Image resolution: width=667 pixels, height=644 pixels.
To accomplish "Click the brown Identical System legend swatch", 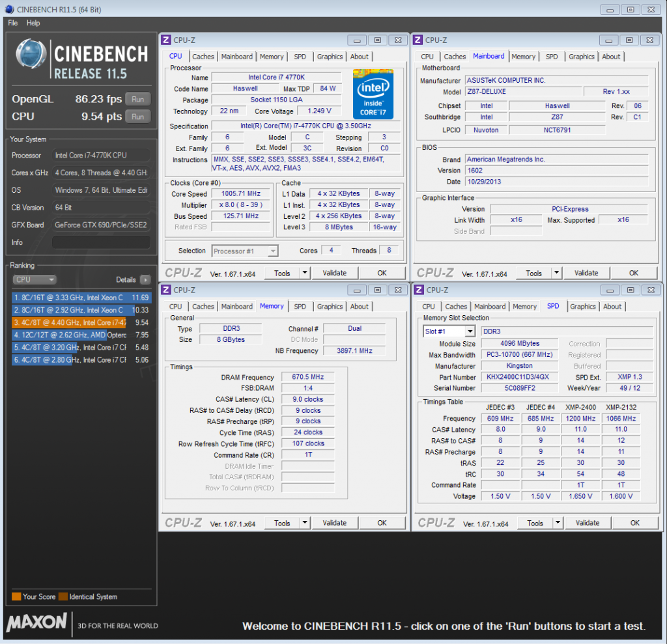I will click(63, 596).
